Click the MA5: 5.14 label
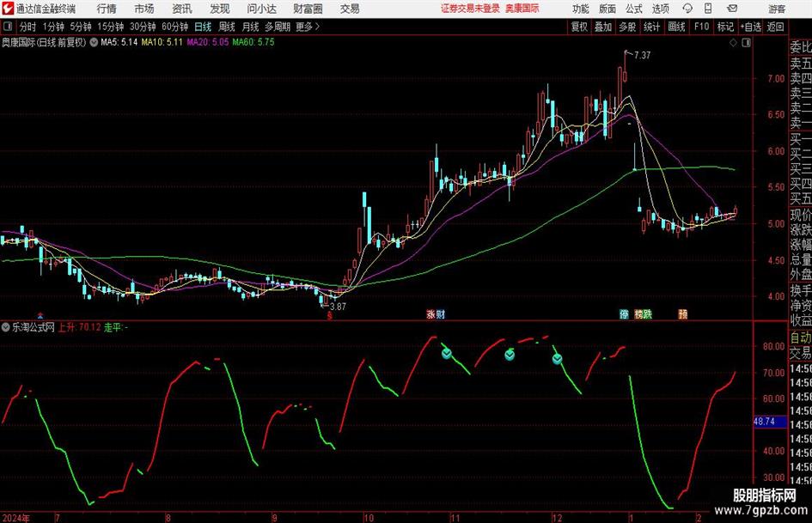 pos(119,42)
